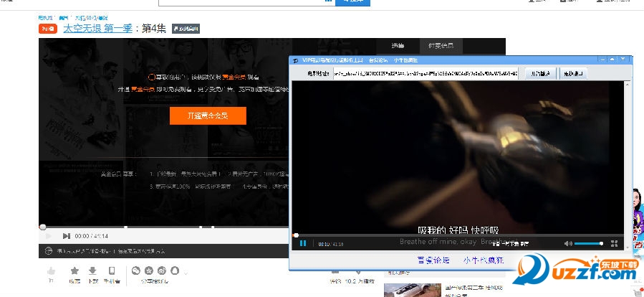The height and width of the screenshot is (297, 644).
Task: Click the second button right of URL field
Action: point(573,73)
